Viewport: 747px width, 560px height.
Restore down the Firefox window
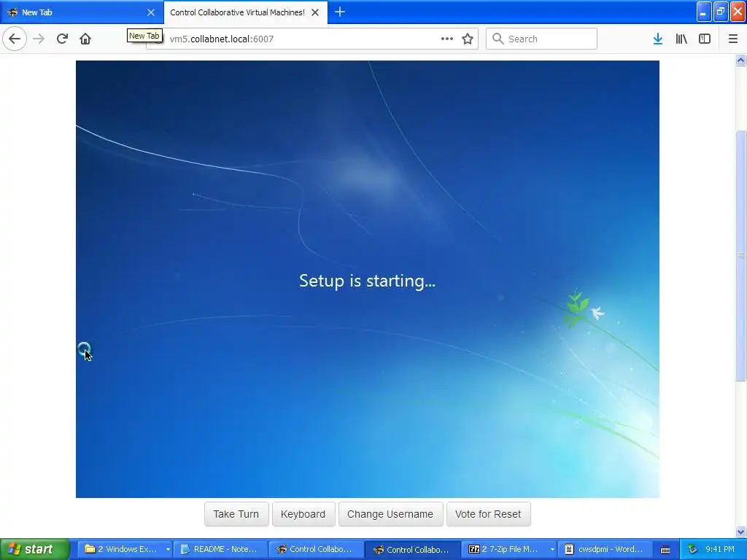[721, 12]
